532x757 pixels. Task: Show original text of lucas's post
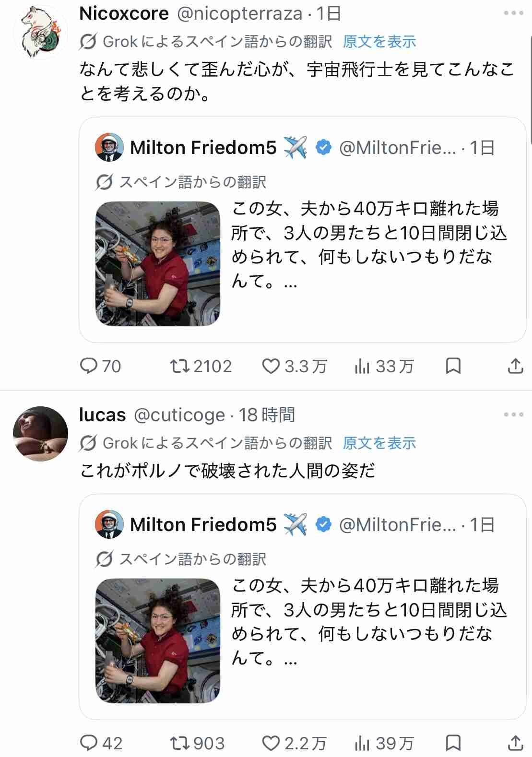pyautogui.click(x=379, y=443)
